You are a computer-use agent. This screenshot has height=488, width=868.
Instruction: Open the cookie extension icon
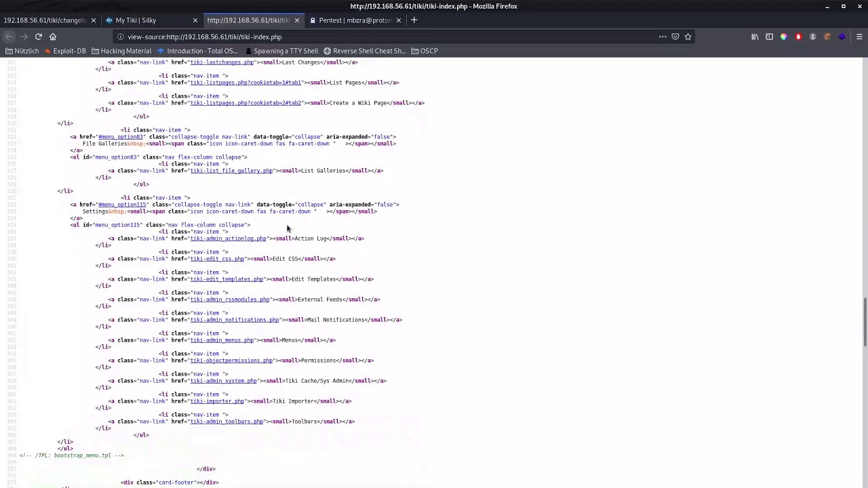827,37
